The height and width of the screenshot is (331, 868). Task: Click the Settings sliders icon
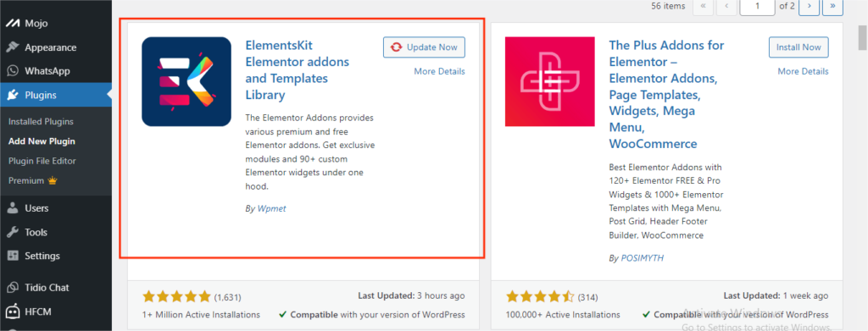click(14, 256)
